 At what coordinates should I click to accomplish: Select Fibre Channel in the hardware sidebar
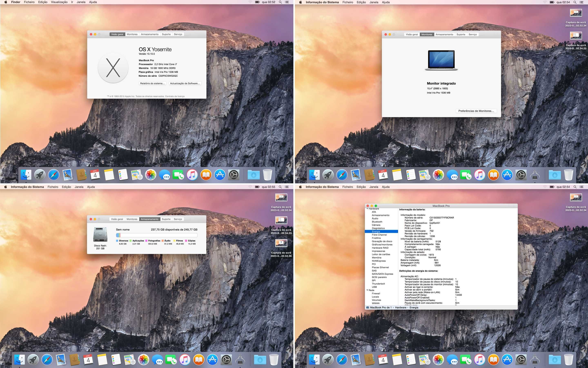pos(379,235)
